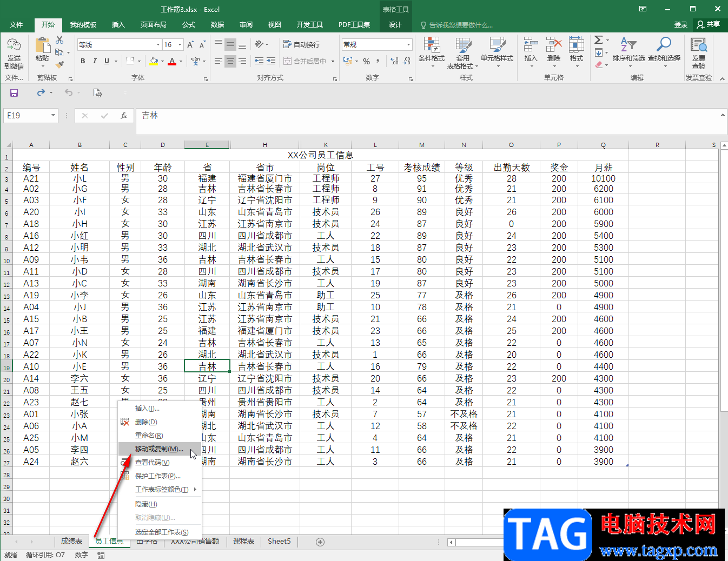Click the Paste clipboard icon
The width and height of the screenshot is (728, 561).
coord(42,46)
